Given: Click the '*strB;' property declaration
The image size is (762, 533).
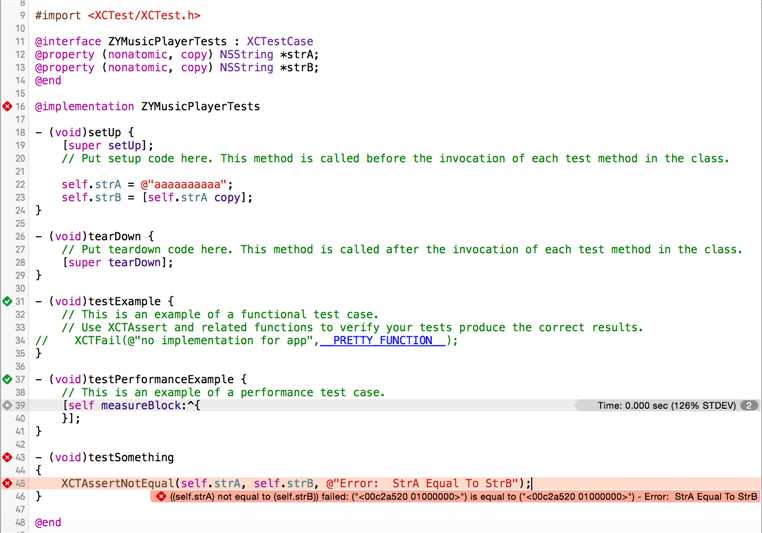Looking at the screenshot, I should point(299,68).
